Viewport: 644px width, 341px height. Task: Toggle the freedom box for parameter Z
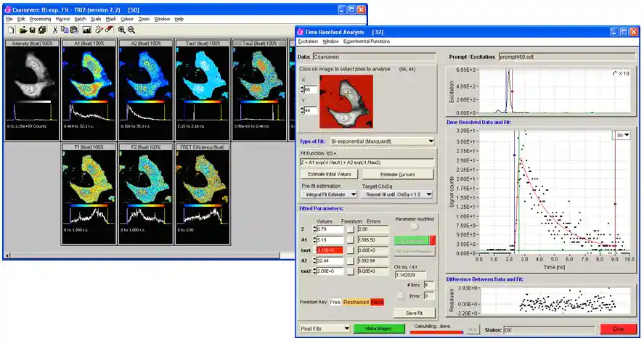(x=349, y=229)
